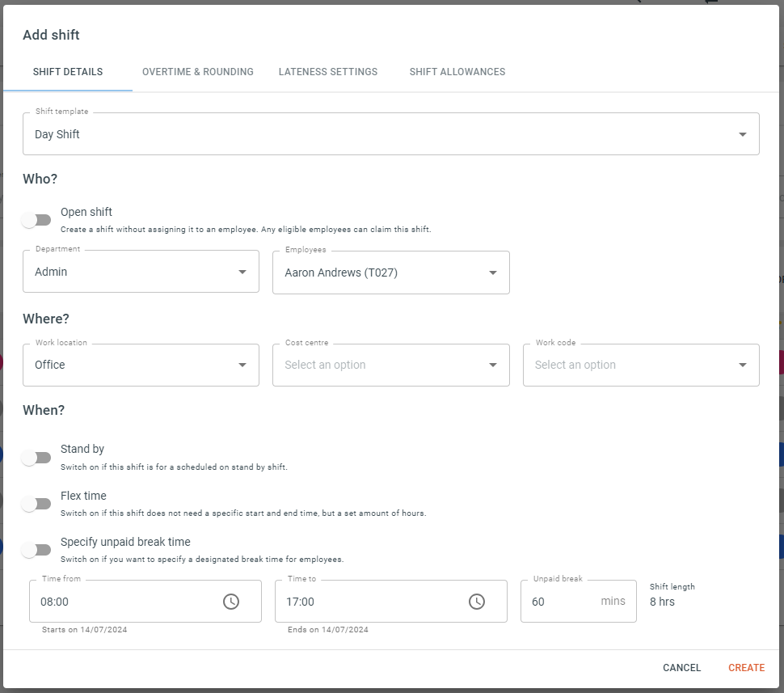Image resolution: width=784 pixels, height=693 pixels.
Task: Enable Specify unpaid break time switch
Action: 36,550
